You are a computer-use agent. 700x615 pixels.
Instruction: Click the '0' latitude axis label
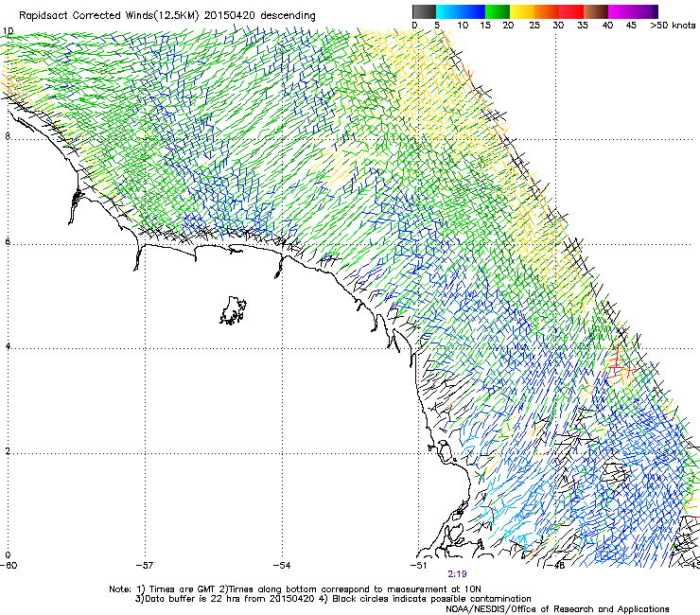[8, 555]
